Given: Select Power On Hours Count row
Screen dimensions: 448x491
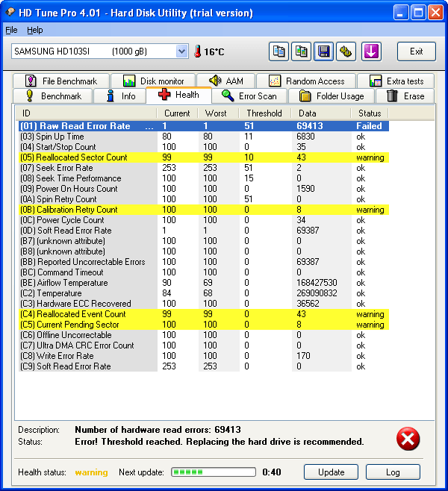Looking at the screenshot, I should click(204, 189).
